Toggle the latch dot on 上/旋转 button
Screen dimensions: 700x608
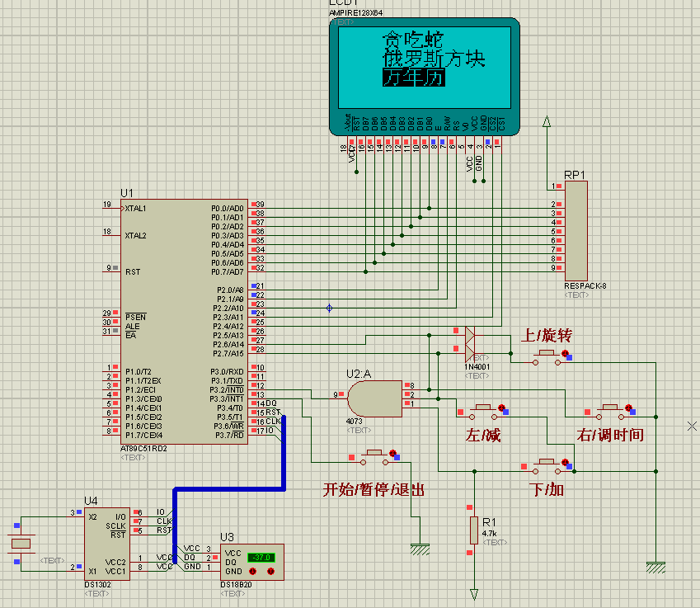coord(565,353)
